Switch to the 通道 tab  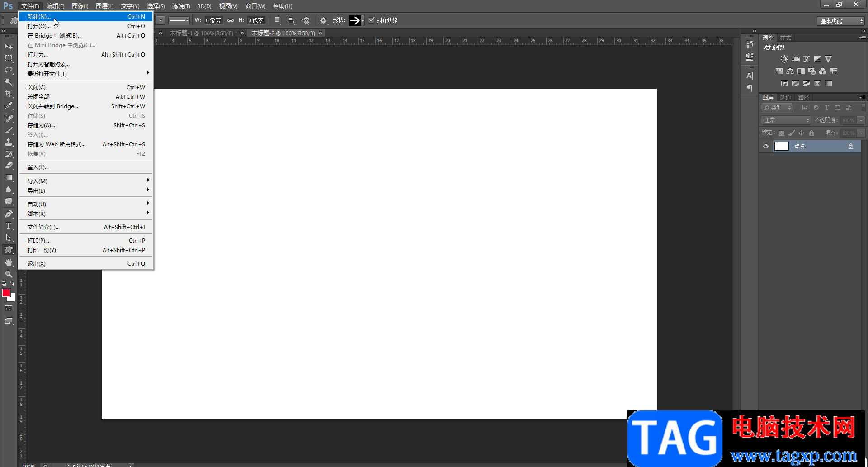coord(785,97)
